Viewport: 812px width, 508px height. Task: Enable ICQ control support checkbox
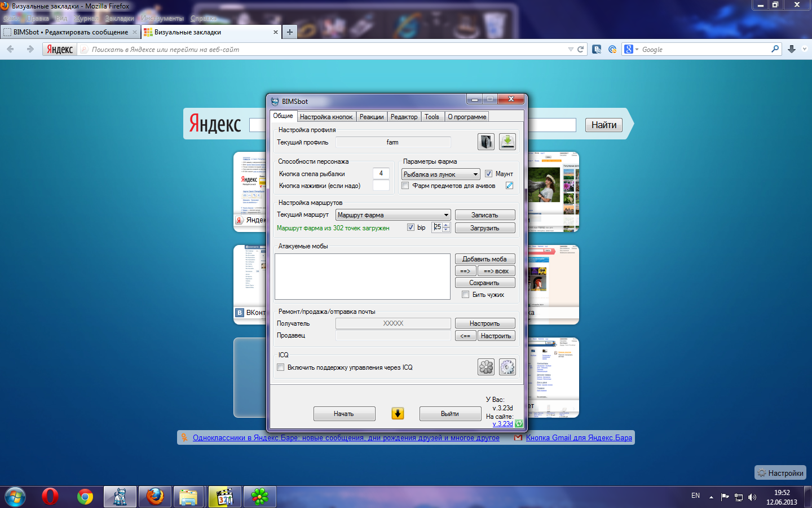[281, 367]
